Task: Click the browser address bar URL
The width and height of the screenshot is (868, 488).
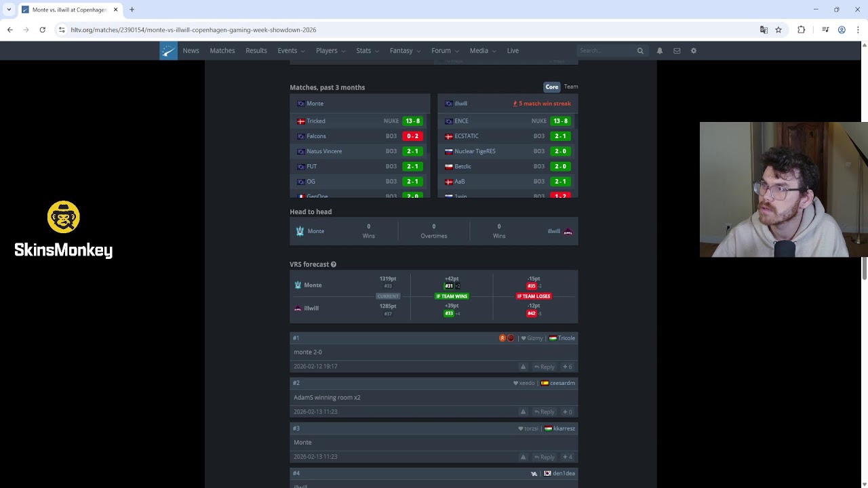Action: pyautogui.click(x=193, y=30)
